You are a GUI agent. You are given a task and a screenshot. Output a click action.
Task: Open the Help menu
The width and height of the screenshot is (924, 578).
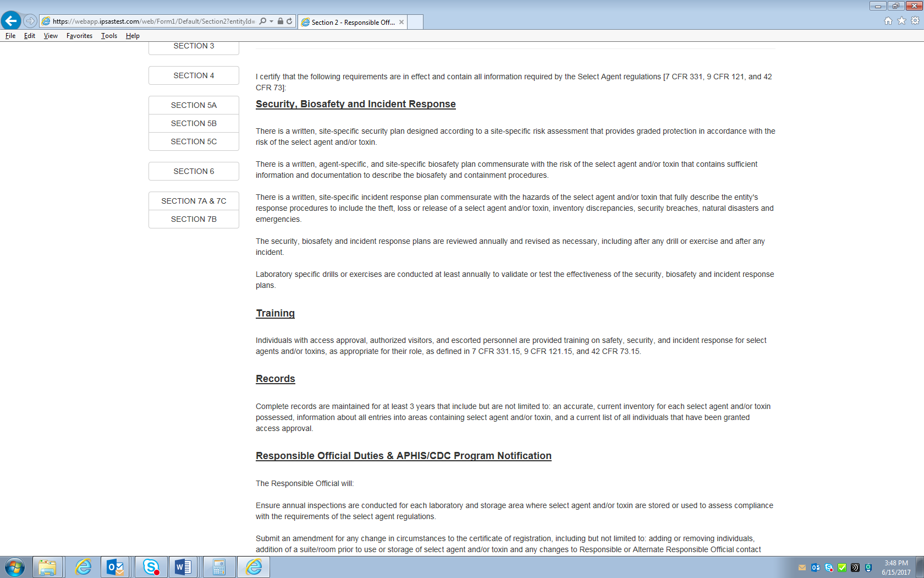(x=133, y=36)
